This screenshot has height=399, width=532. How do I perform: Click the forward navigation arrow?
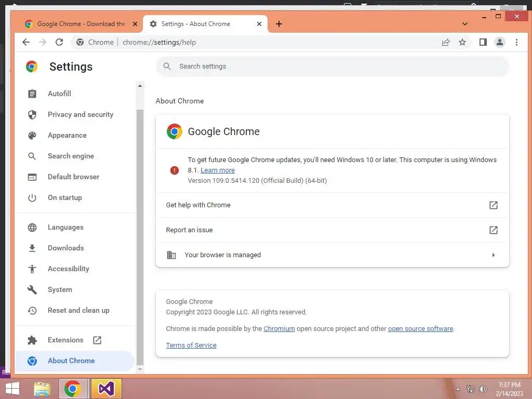43,42
